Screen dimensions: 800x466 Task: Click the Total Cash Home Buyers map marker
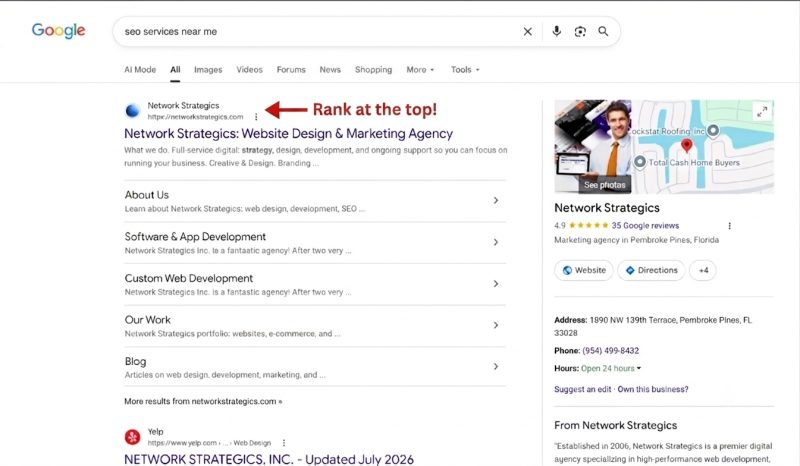click(640, 162)
